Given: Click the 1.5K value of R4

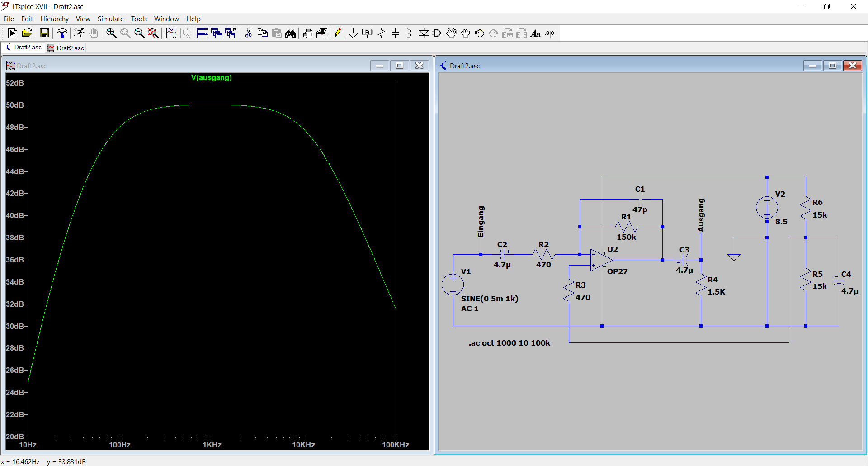Looking at the screenshot, I should coord(716,292).
